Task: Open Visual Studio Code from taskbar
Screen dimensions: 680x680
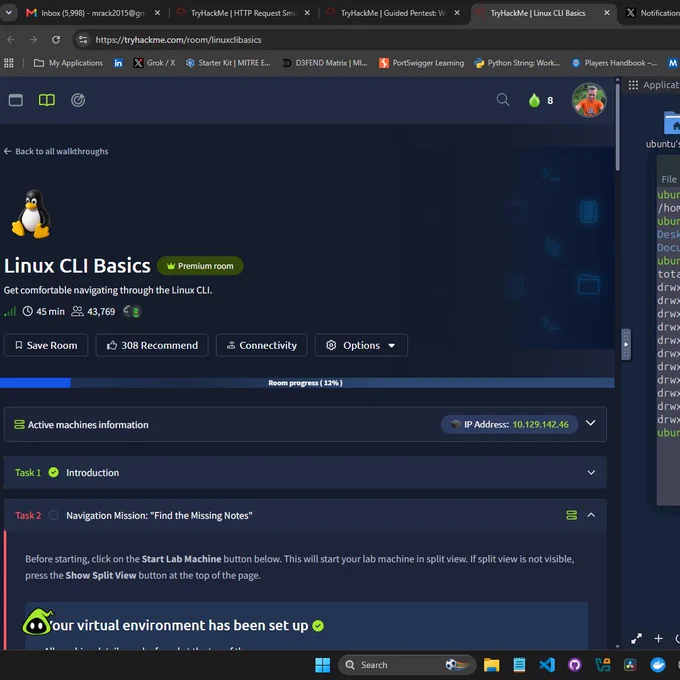Action: 547,665
